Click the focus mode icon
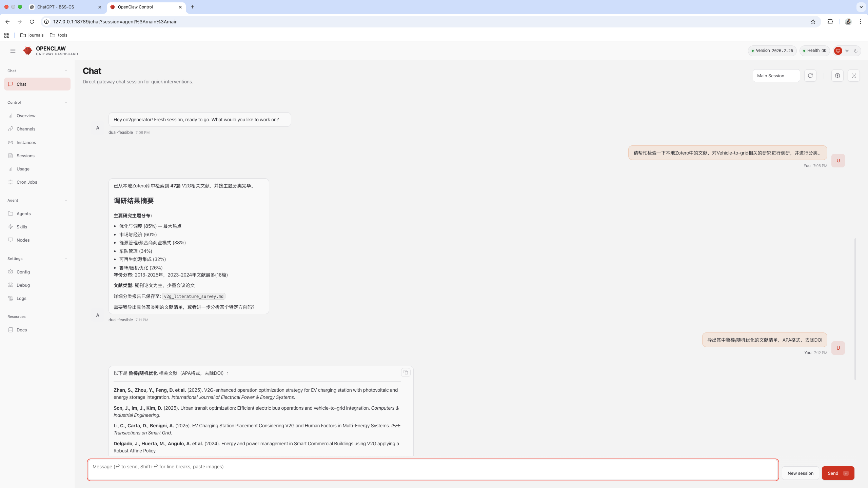The width and height of the screenshot is (868, 488). click(x=853, y=76)
